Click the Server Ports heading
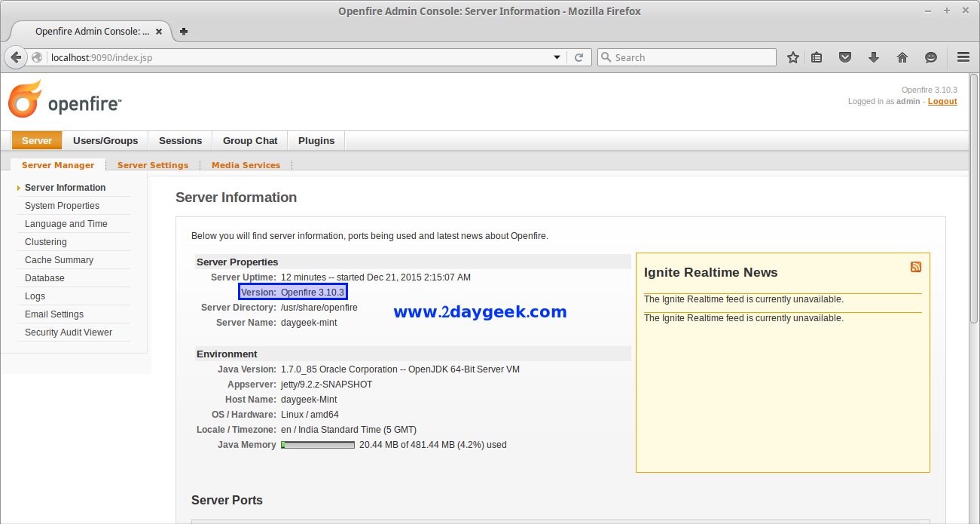Viewport: 980px width, 524px height. pos(227,500)
